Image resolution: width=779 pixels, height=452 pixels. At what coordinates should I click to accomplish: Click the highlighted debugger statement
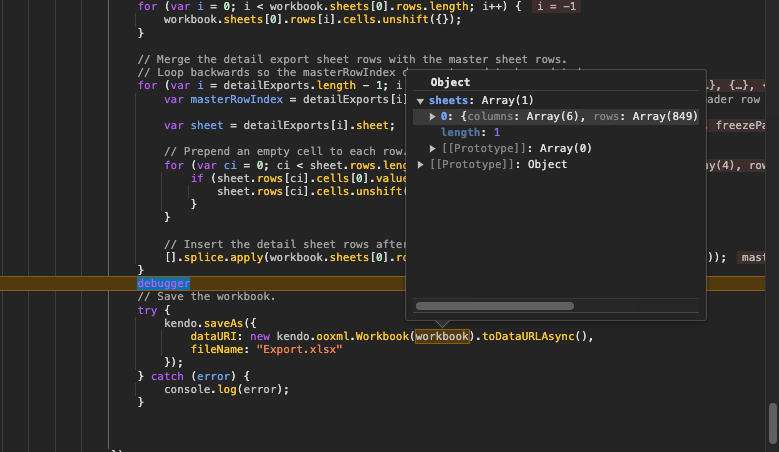tap(163, 284)
